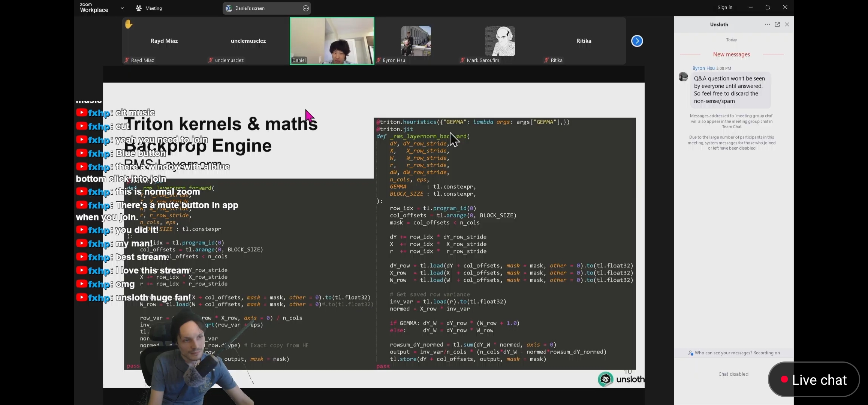Click Byron Hsu's avatar in chat

pyautogui.click(x=683, y=76)
